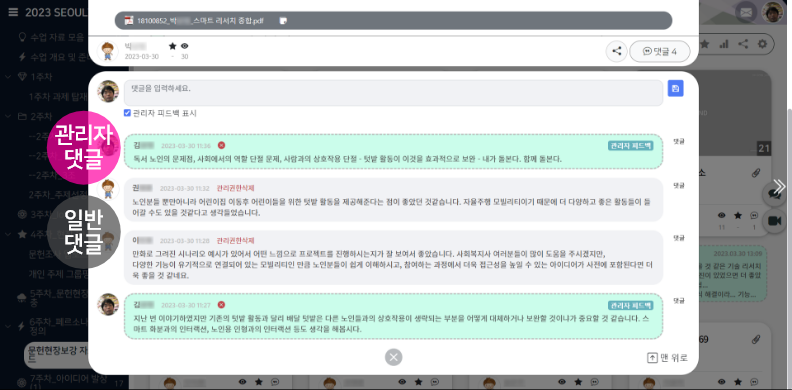Click the 댓글 4 comments button
The width and height of the screenshot is (792, 390).
click(660, 51)
